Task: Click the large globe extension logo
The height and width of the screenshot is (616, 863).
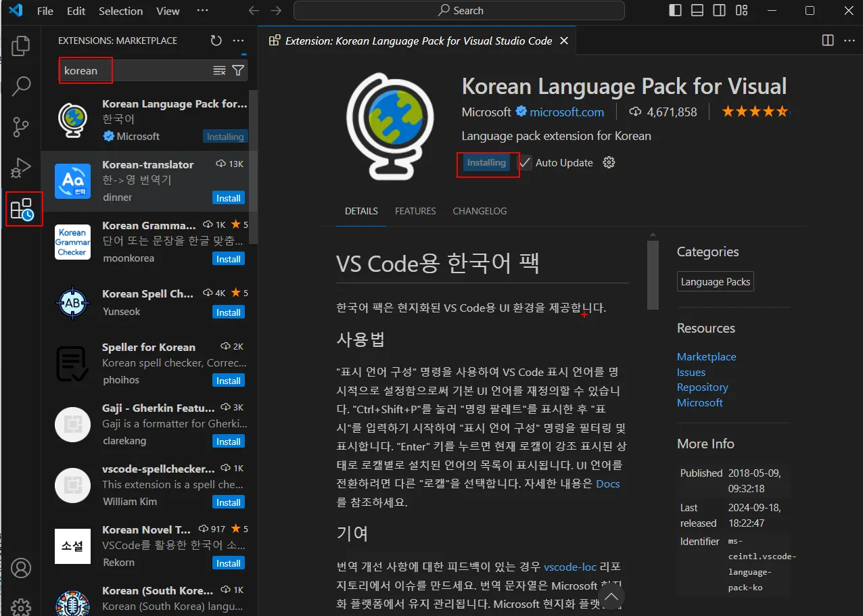Action: pos(390,126)
